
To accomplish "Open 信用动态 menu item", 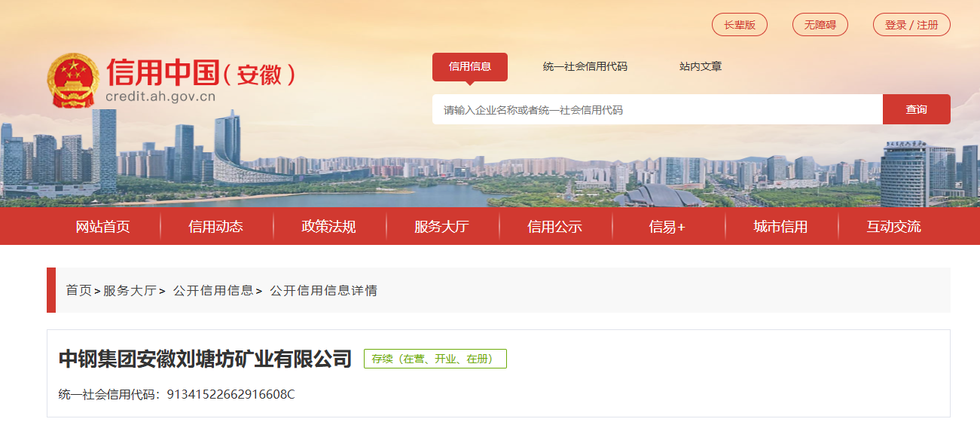I will [216, 227].
